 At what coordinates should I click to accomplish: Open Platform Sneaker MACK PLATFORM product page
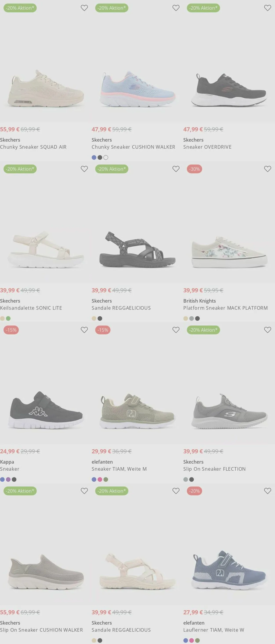pos(225,308)
